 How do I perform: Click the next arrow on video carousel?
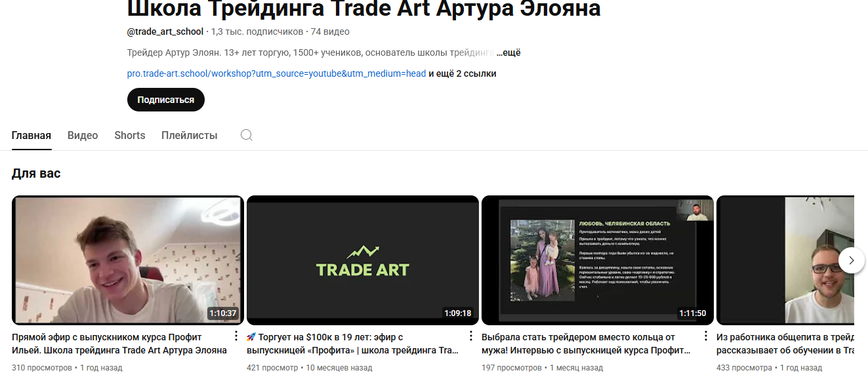tap(851, 260)
